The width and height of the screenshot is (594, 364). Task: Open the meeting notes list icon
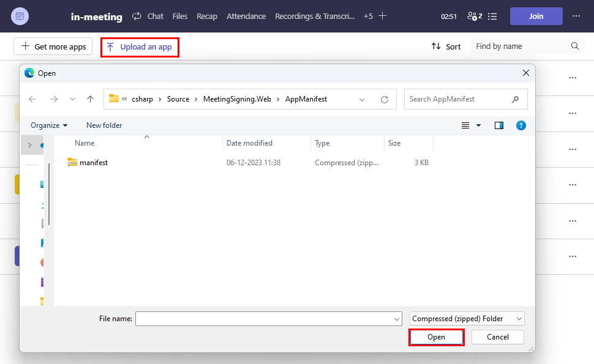coord(492,17)
